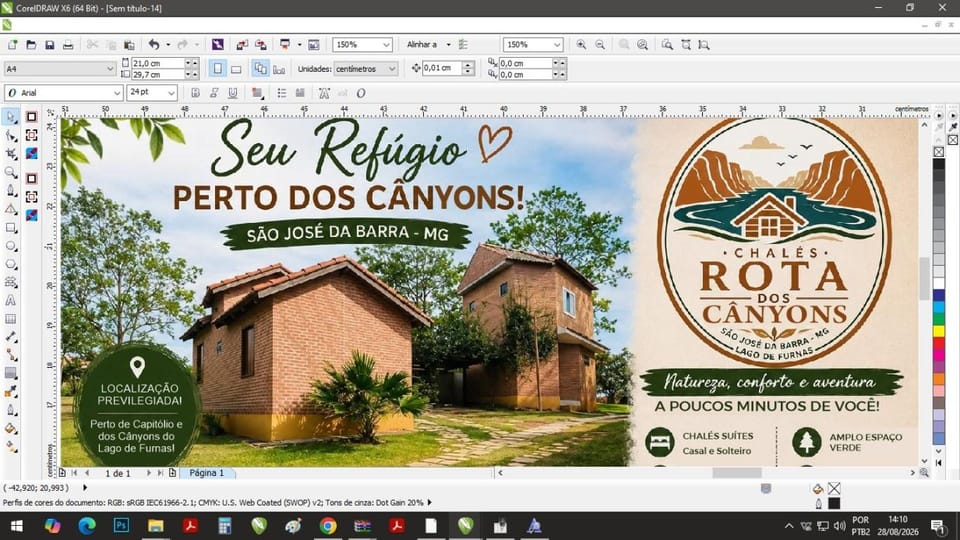Undo the last action

point(154,45)
